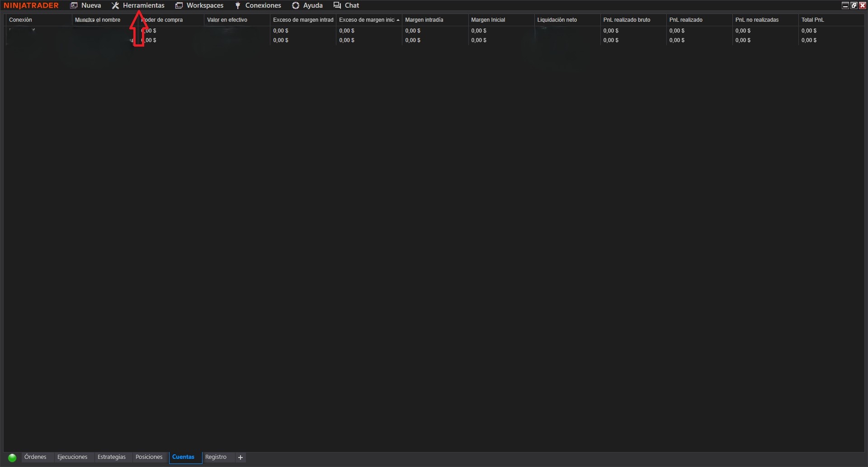Select second row PnL no realizadas value
The width and height of the screenshot is (868, 467).
pyautogui.click(x=743, y=40)
